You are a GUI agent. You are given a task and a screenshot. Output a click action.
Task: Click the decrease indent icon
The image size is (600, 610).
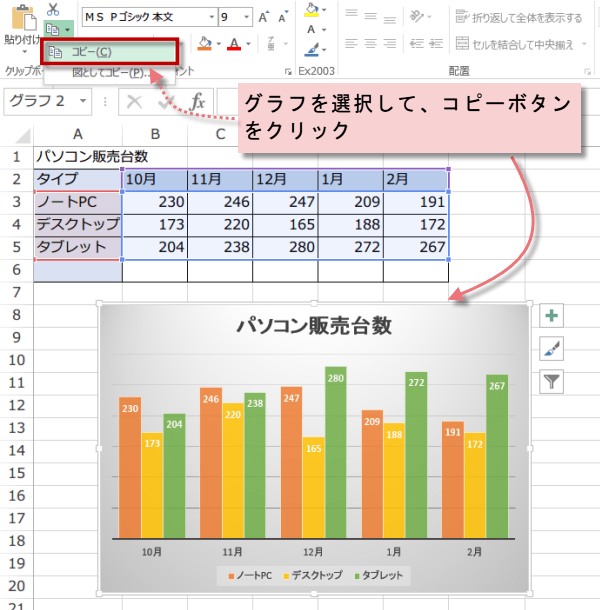pyautogui.click(x=417, y=44)
